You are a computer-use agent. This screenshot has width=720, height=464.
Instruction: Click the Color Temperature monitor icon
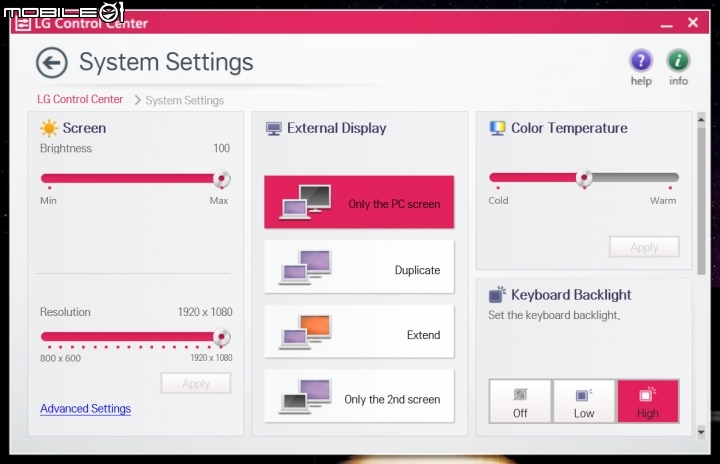click(497, 128)
